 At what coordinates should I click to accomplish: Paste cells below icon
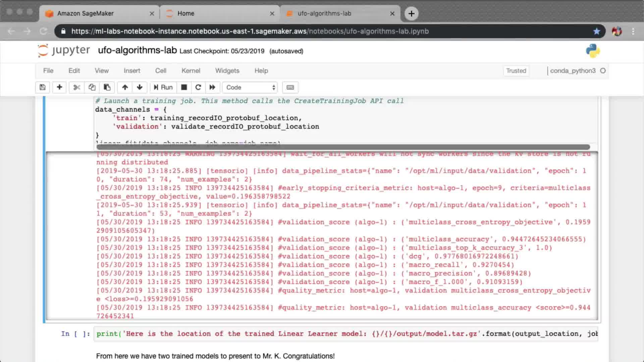coord(107,87)
